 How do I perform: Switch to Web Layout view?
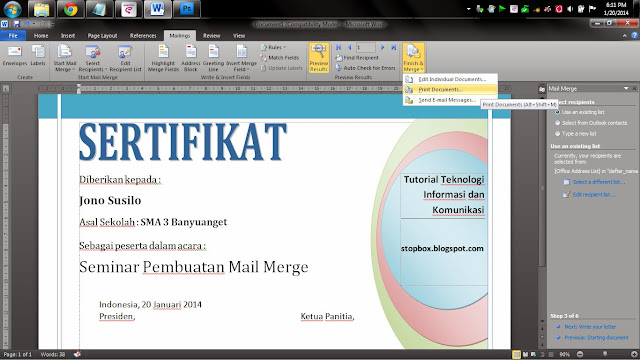pos(533,354)
